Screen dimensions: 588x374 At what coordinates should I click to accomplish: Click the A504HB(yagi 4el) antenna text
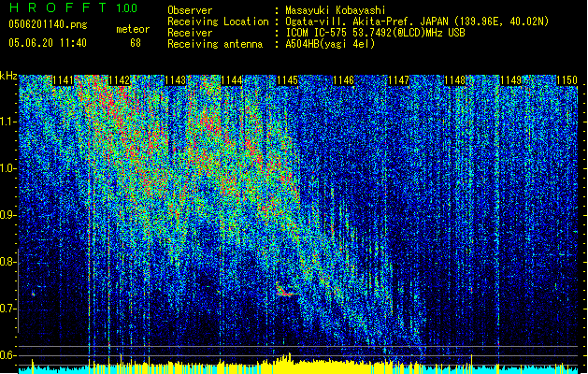(x=330, y=44)
